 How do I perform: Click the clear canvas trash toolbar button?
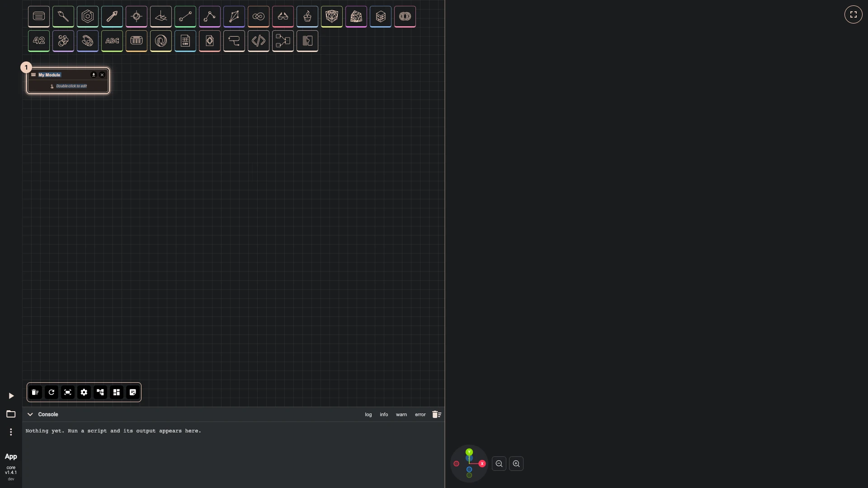[35, 392]
